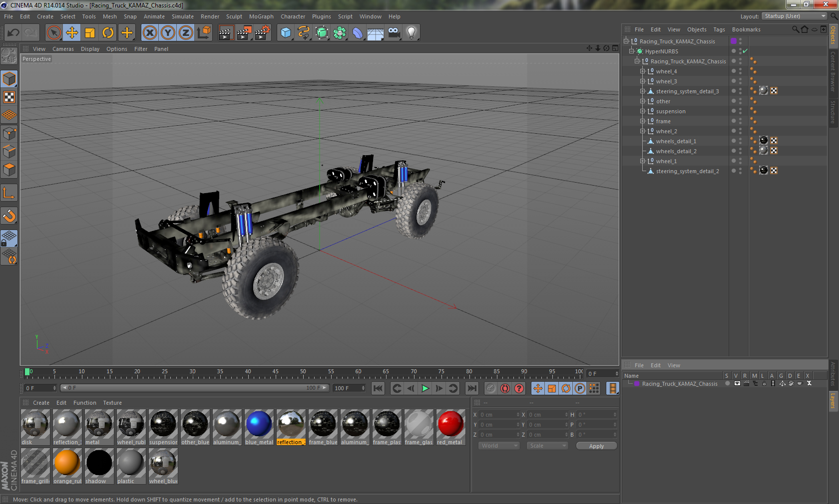Toggle autokeying button
The height and width of the screenshot is (504, 839).
(x=505, y=388)
